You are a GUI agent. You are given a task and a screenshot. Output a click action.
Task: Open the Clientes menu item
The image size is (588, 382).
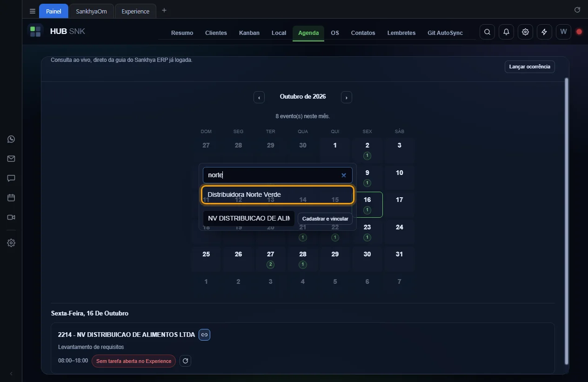(216, 33)
